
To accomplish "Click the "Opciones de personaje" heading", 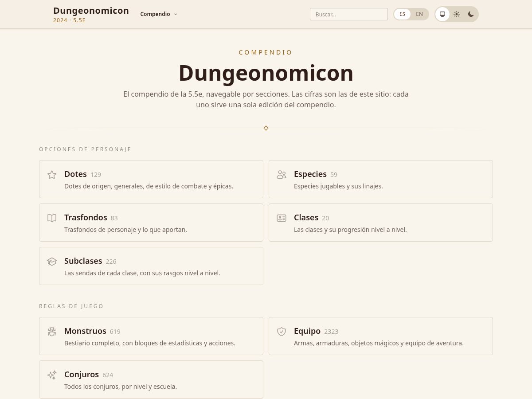I will tap(85, 149).
